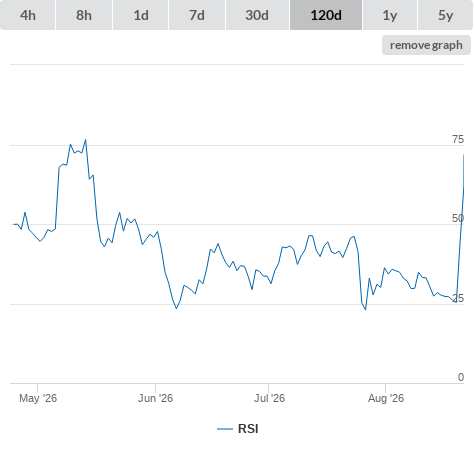Click the 0 level axis label
This screenshot has width=474, height=455.
pos(461,377)
